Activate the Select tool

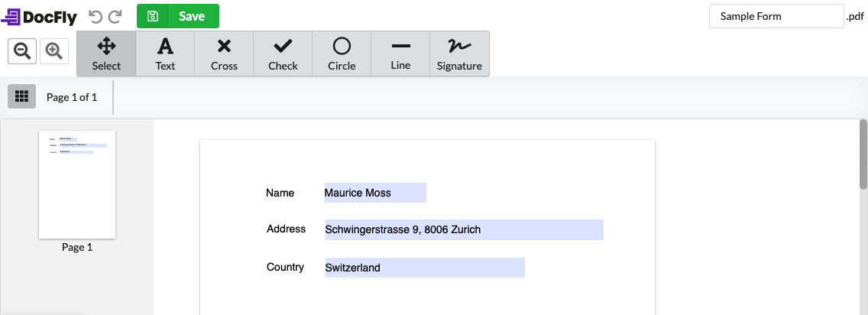pos(106,54)
